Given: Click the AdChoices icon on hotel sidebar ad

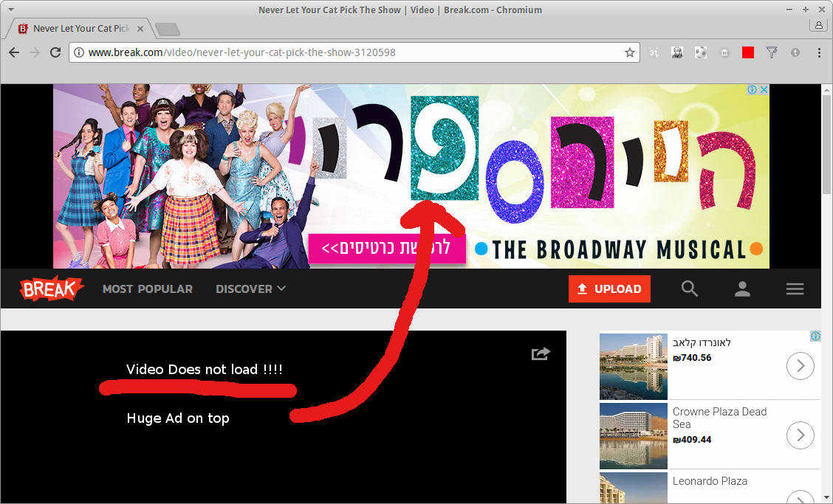Looking at the screenshot, I should pos(815,336).
